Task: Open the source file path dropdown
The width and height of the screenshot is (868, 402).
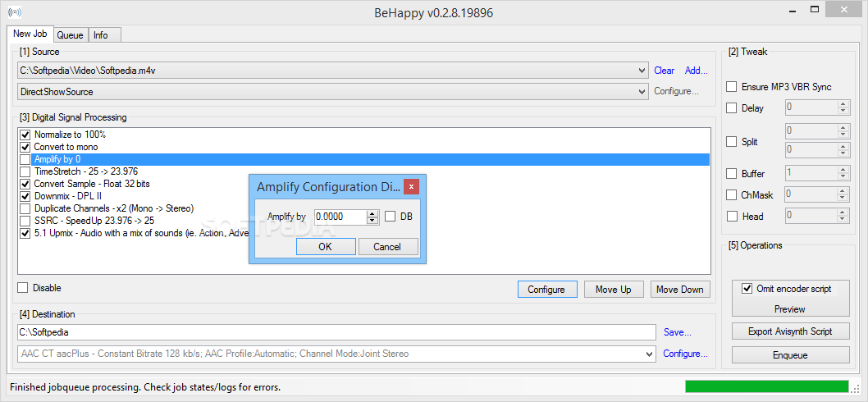Action: (x=642, y=71)
